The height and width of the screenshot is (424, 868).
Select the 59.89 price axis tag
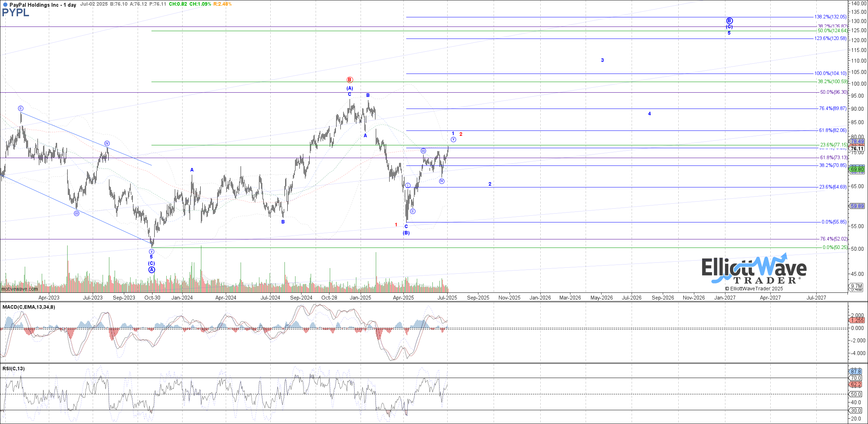857,206
